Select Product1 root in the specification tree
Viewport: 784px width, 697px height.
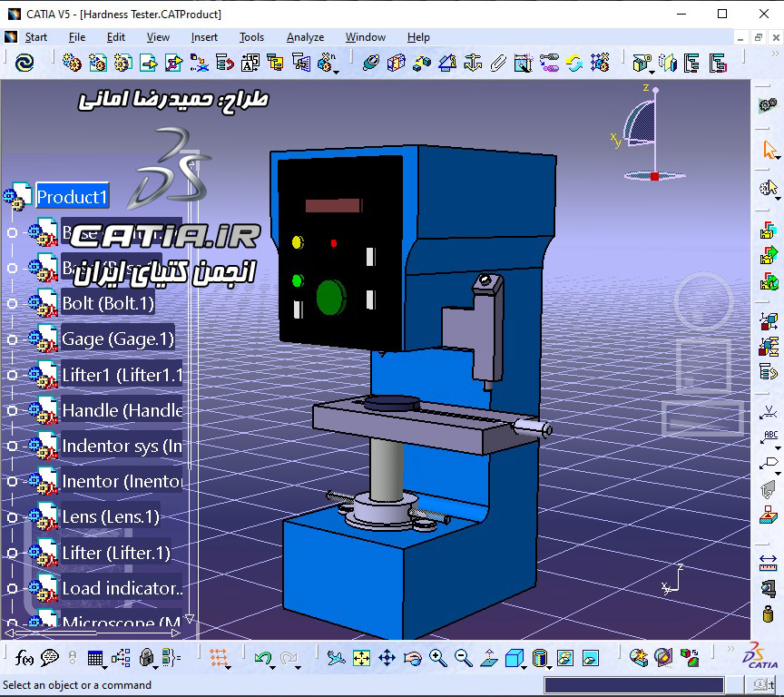[72, 196]
